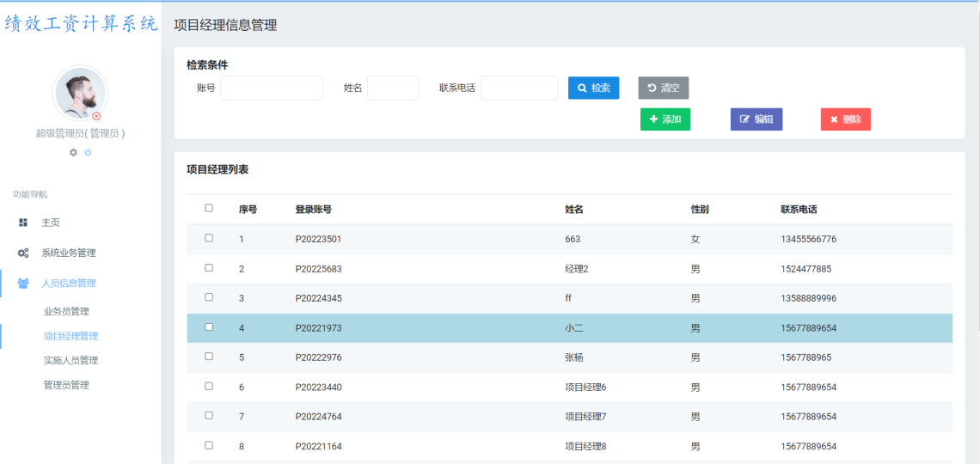Screen dimensions: 980x464
Task: Click the people icon beside 人员信息管理
Action: click(x=24, y=283)
